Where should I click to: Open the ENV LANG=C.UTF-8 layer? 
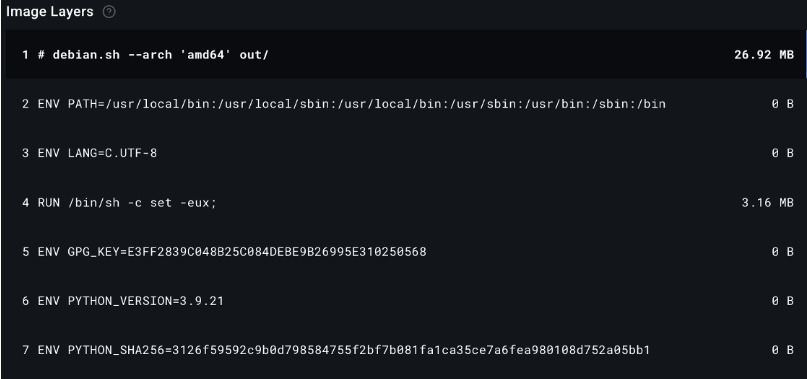[x=406, y=153]
